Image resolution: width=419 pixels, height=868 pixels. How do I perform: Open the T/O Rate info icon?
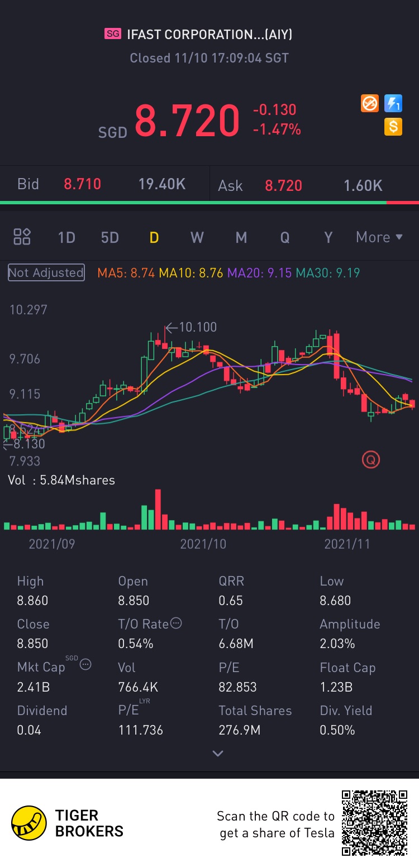[176, 624]
